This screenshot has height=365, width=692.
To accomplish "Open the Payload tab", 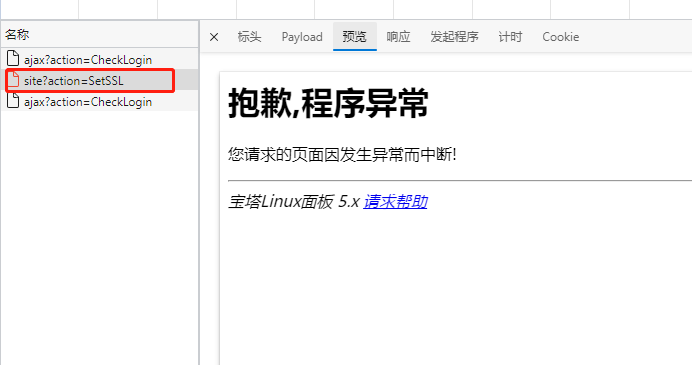I will pos(302,37).
